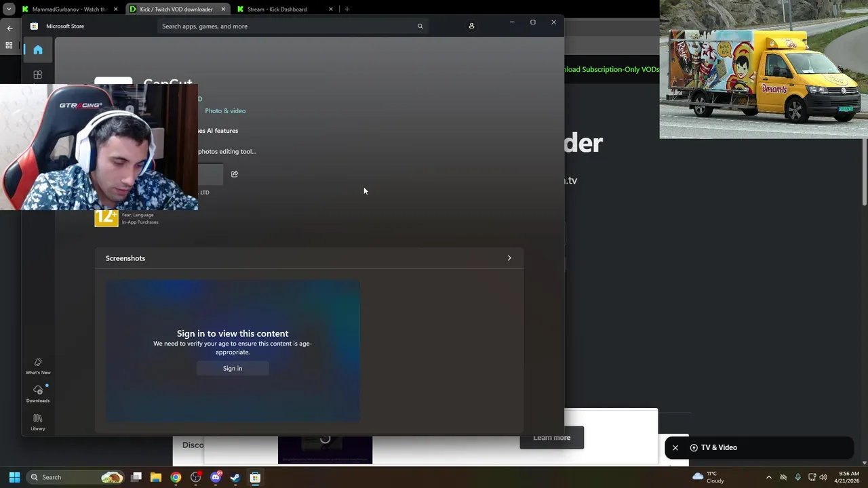Click the 'In-App Purchases' text
Image resolution: width=868 pixels, height=488 pixels.
click(140, 222)
